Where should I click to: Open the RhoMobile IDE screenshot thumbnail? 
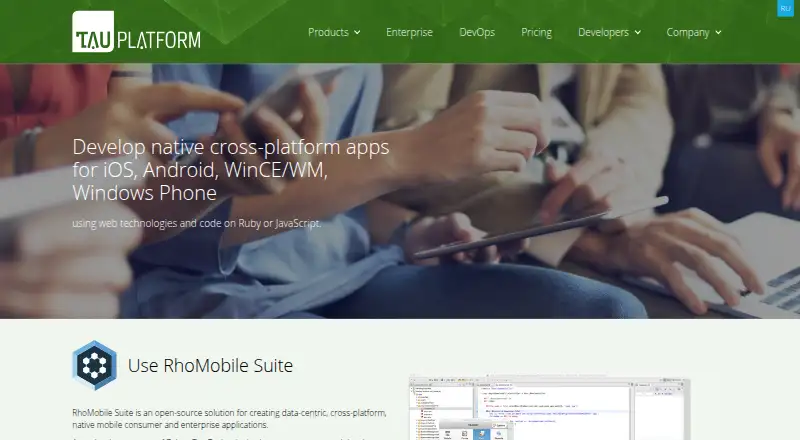549,408
